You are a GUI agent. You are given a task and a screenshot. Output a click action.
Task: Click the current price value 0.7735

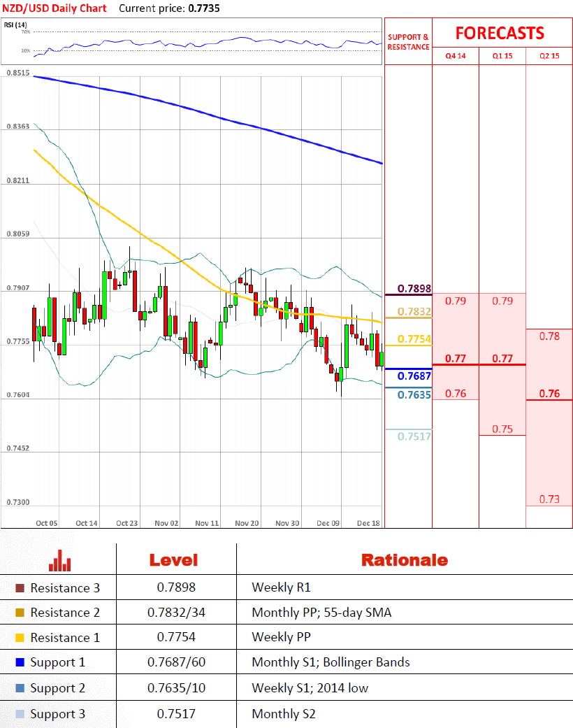[x=204, y=8]
